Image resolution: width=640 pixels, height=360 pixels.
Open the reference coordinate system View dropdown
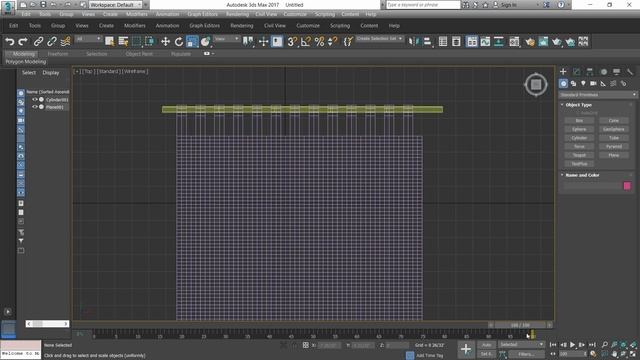coord(227,39)
